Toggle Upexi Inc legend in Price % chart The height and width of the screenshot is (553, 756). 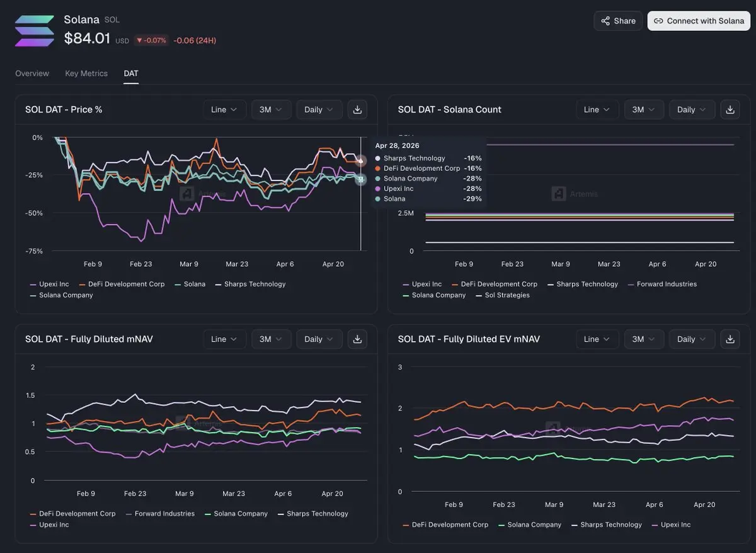click(49, 284)
